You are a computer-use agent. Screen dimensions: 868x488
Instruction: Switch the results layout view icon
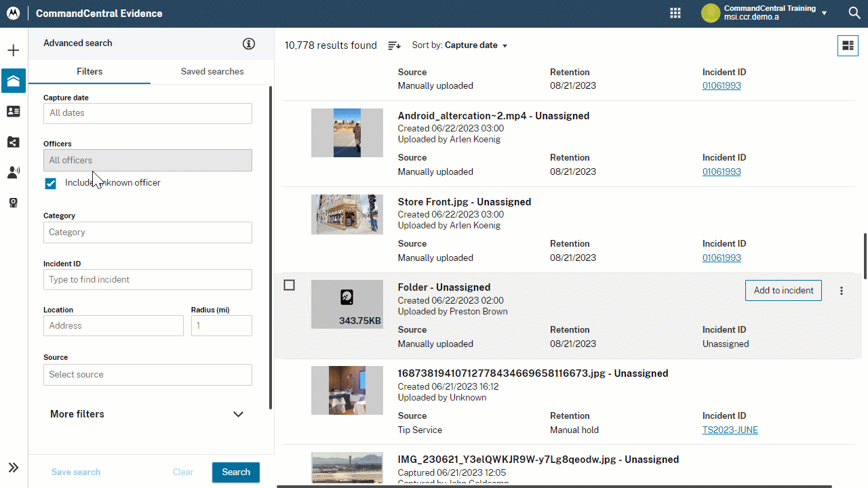(x=848, y=45)
